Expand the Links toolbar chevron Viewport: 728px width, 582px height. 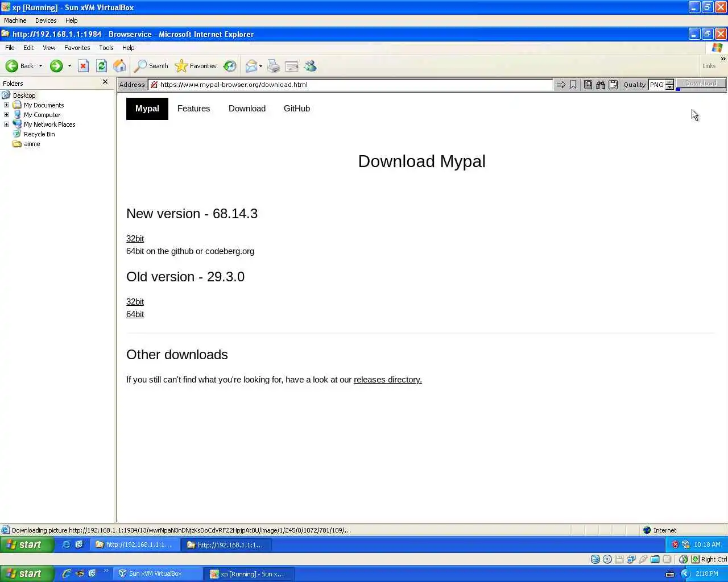723,59
